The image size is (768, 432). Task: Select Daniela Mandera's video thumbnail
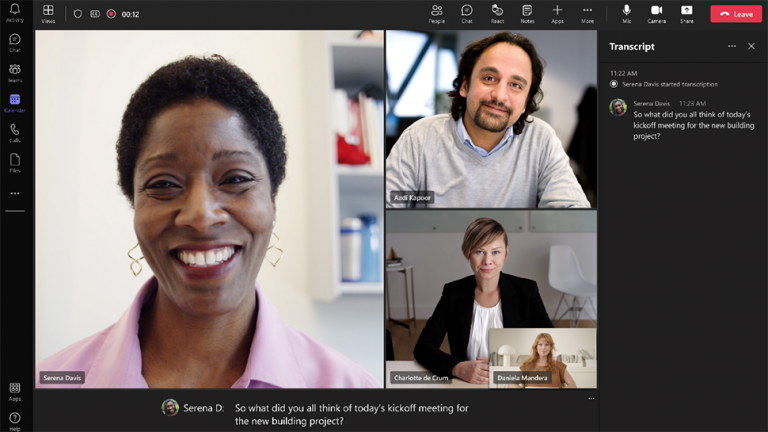coord(542,357)
